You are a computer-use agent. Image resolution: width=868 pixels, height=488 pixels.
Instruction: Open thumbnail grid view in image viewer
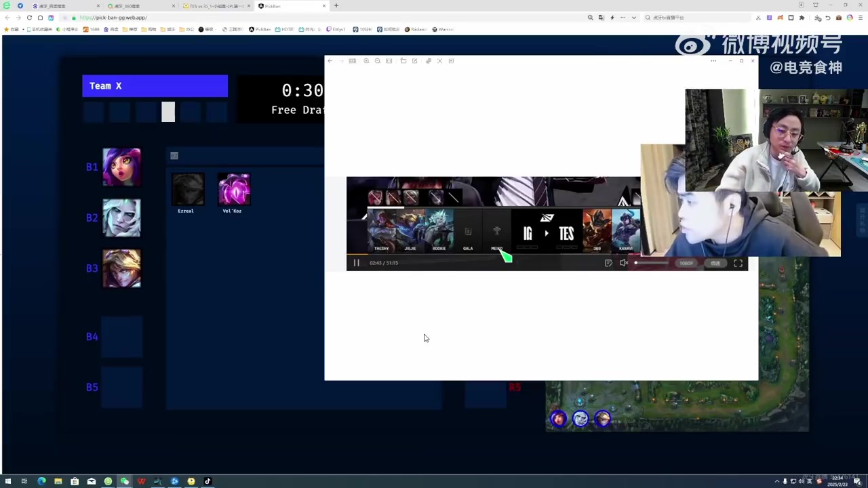(353, 61)
